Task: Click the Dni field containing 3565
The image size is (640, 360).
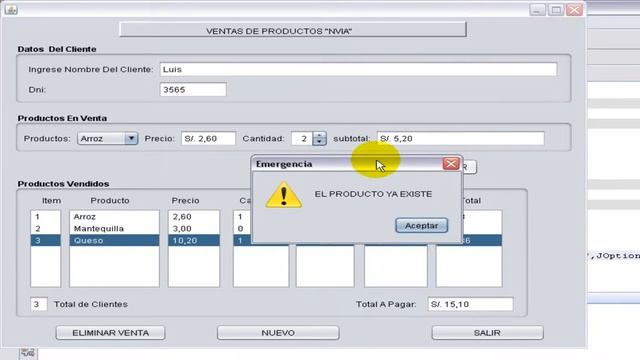Action: (x=193, y=89)
